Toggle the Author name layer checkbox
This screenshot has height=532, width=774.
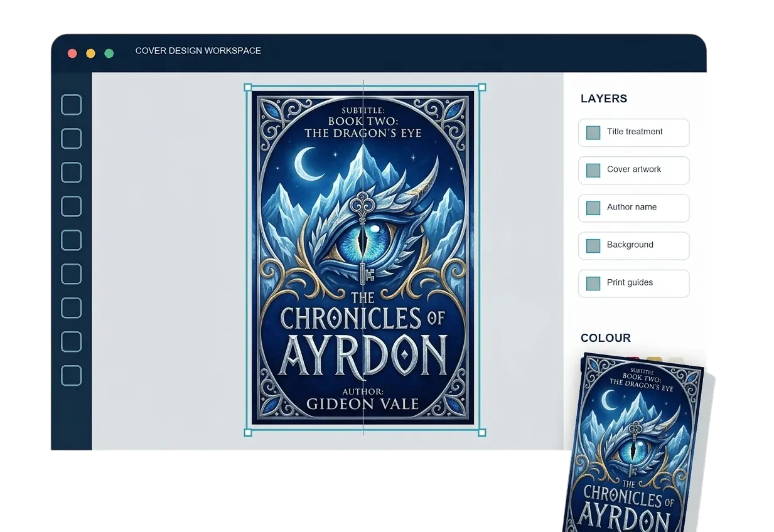593,208
